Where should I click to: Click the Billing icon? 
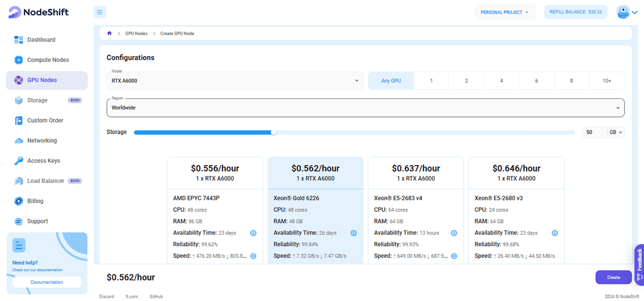(x=18, y=201)
